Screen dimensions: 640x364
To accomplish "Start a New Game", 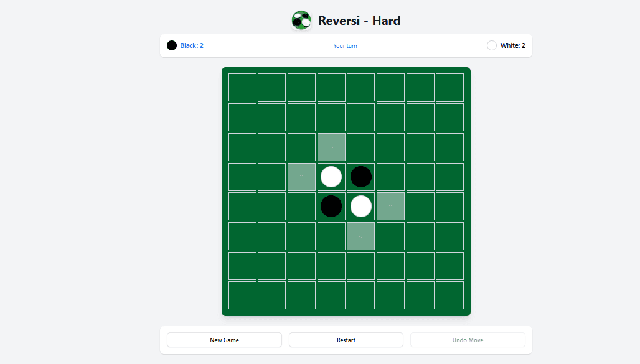I will coord(224,340).
